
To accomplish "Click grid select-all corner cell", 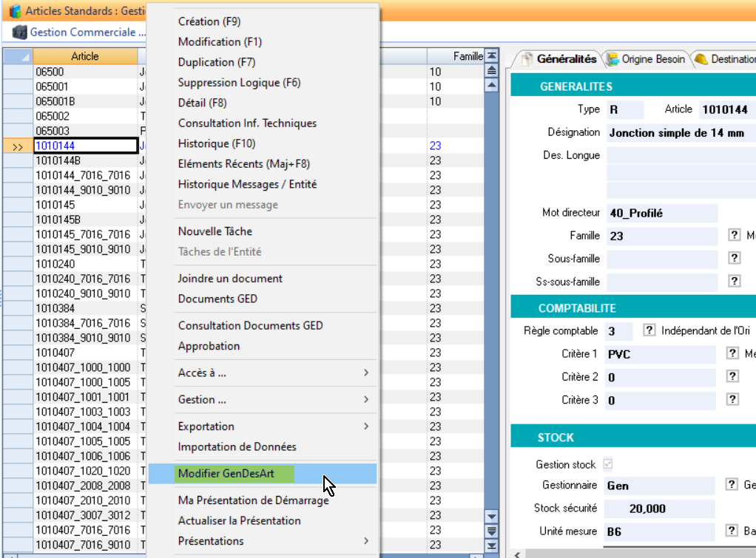I will tap(18, 56).
